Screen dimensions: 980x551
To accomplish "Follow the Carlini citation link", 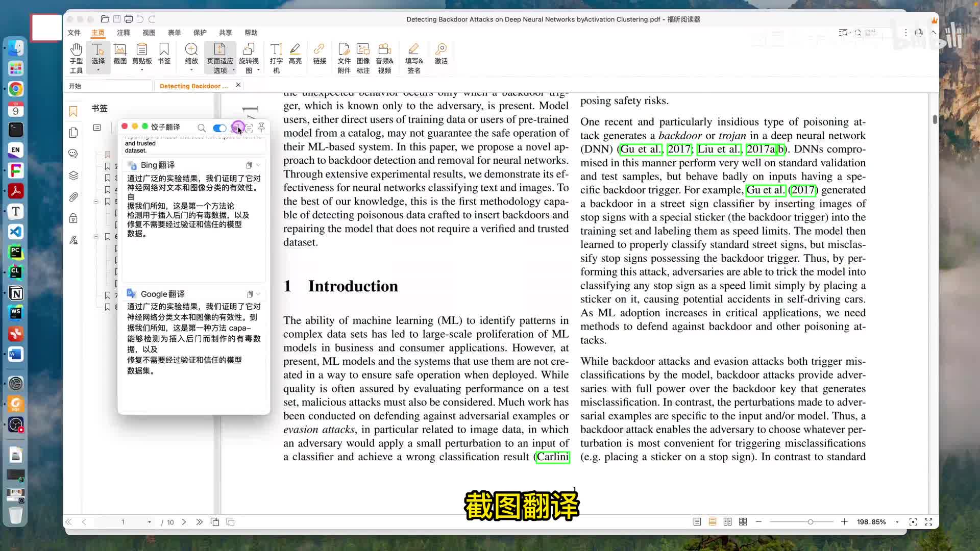I will pos(552,457).
